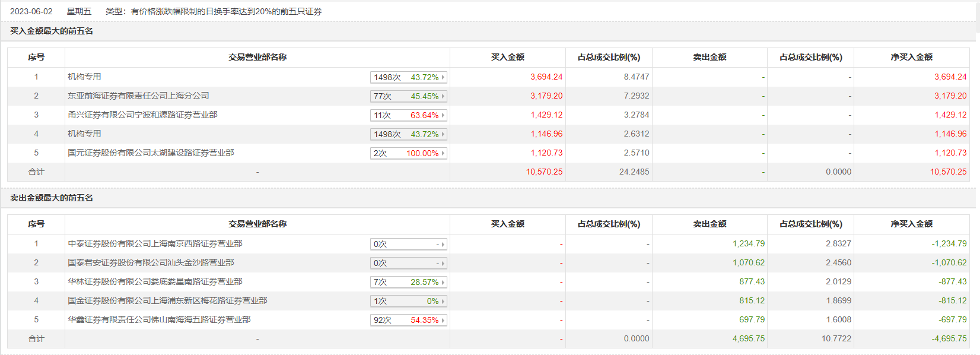The height and width of the screenshot is (355, 980).
Task: Click 华鑫证券佛山南海海五路证券营业部 link
Action: click(159, 319)
